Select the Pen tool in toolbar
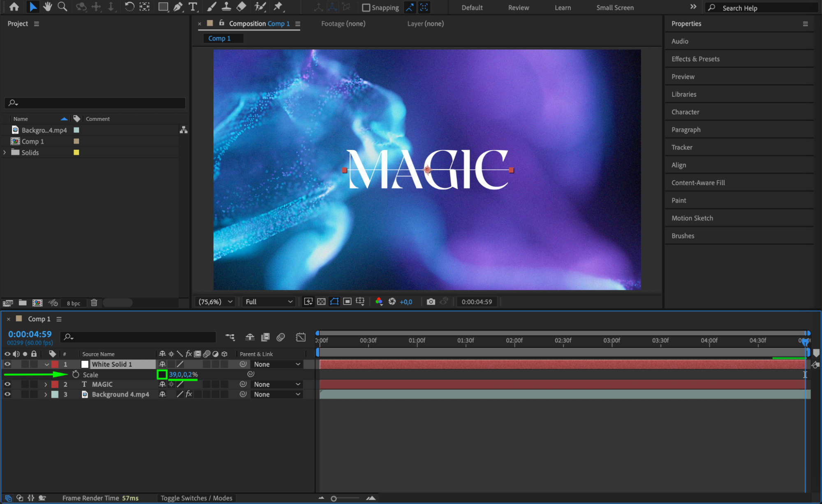Image resolution: width=822 pixels, height=504 pixels. pyautogui.click(x=178, y=7)
